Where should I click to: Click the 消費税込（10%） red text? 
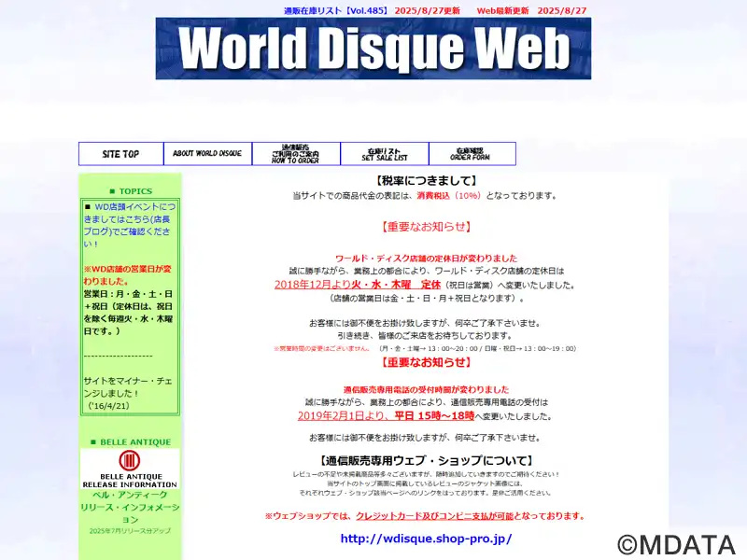[x=449, y=196]
